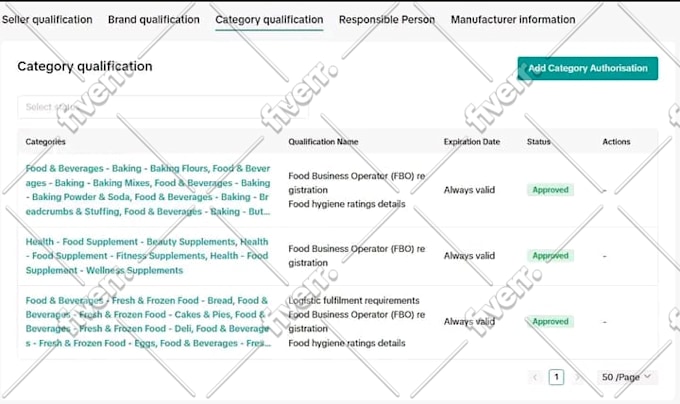The height and width of the screenshot is (404, 680).
Task: Go to previous page arrow
Action: [x=535, y=377]
